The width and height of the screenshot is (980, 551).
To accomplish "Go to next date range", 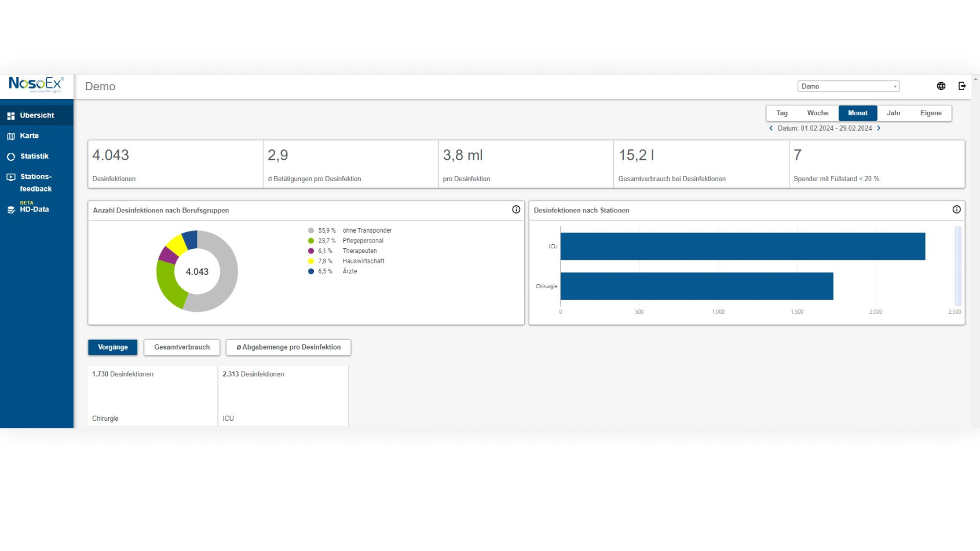I will (879, 128).
